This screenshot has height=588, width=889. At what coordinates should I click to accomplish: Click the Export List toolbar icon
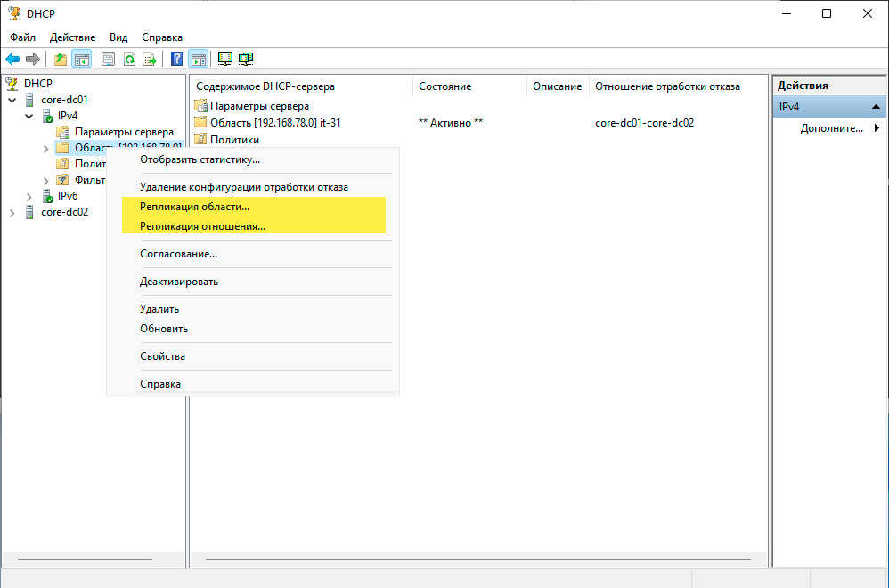150,60
